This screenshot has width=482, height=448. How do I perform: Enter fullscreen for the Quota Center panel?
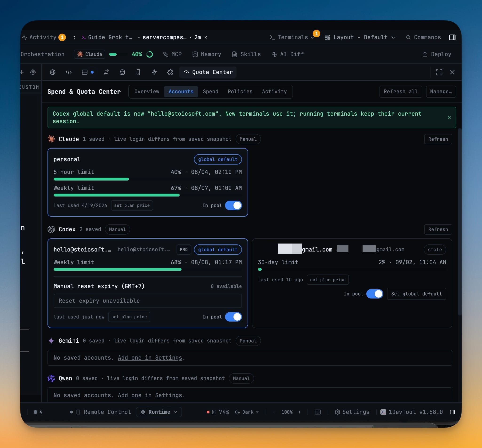coord(439,72)
